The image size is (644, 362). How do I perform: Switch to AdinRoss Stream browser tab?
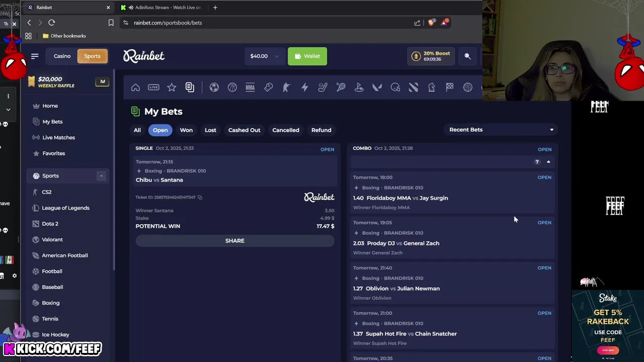[164, 8]
